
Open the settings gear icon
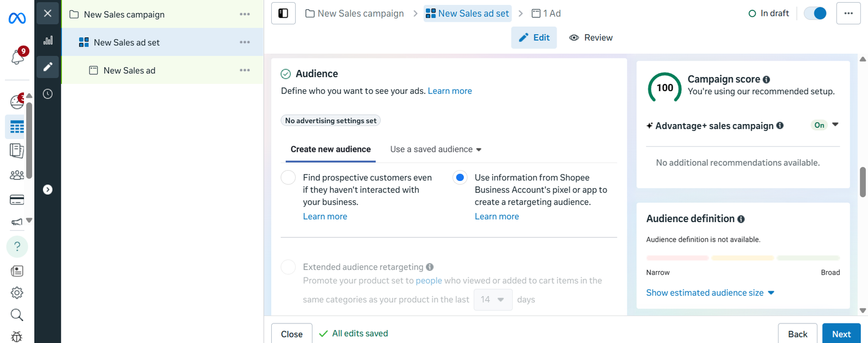(17, 293)
